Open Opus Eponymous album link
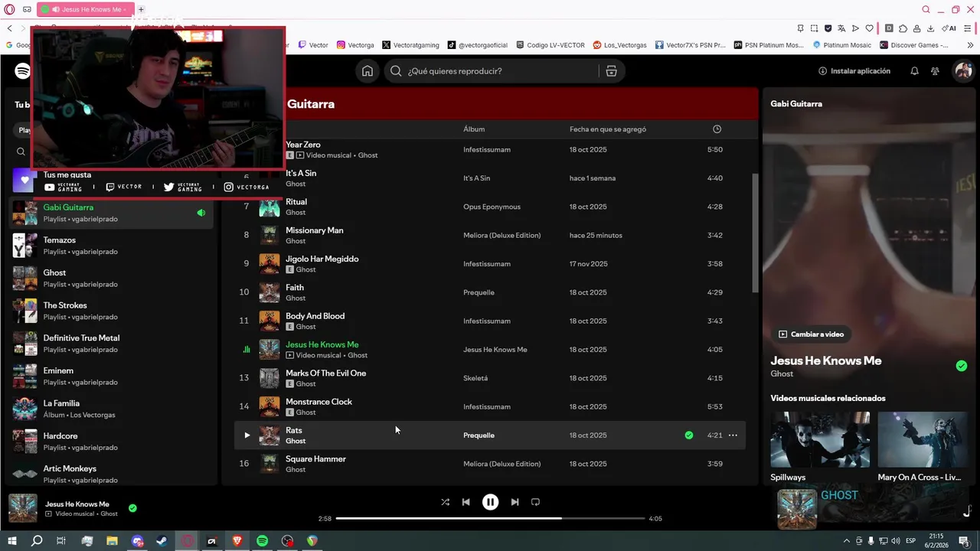This screenshot has width=980, height=551. pyautogui.click(x=492, y=207)
